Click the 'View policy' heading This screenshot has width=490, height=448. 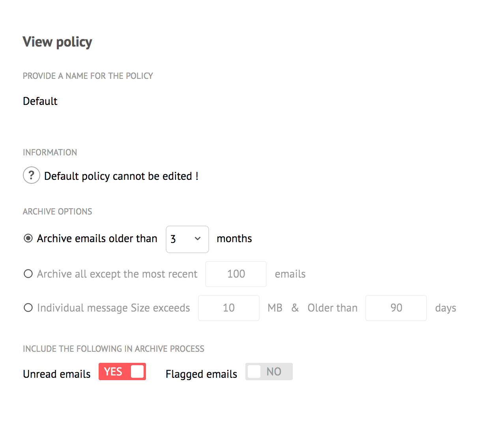[58, 42]
